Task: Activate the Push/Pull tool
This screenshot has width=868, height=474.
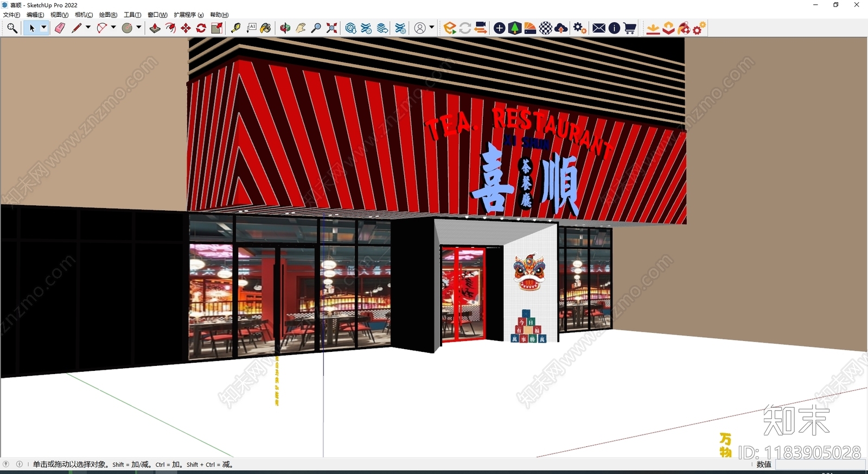Action: click(155, 28)
